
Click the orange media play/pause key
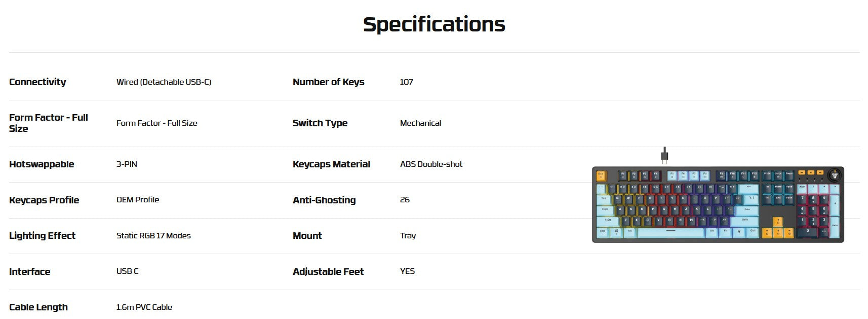(810, 172)
